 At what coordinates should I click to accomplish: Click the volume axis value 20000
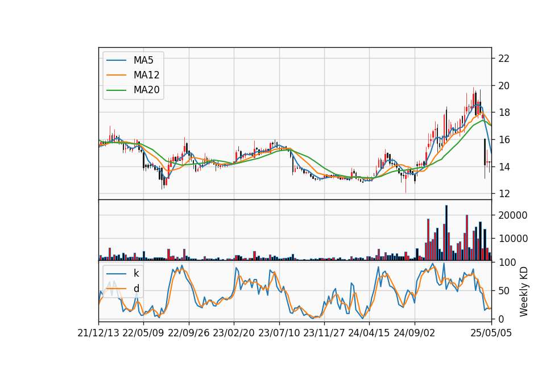513,215
